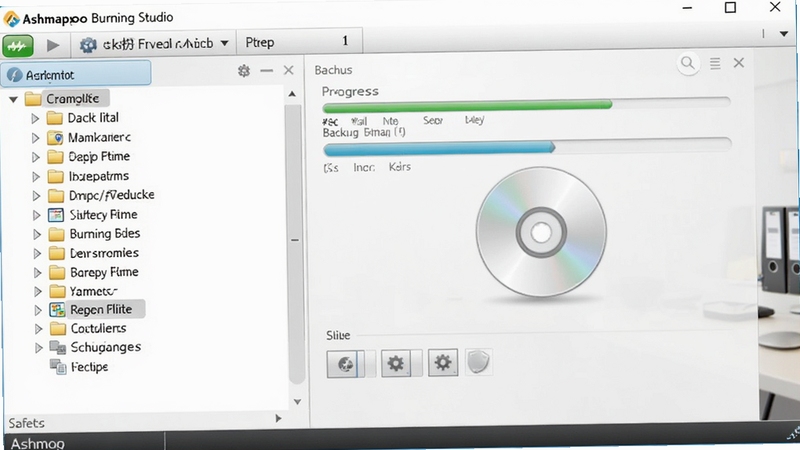Open the top-right overflow dropdown arrow

[784, 34]
